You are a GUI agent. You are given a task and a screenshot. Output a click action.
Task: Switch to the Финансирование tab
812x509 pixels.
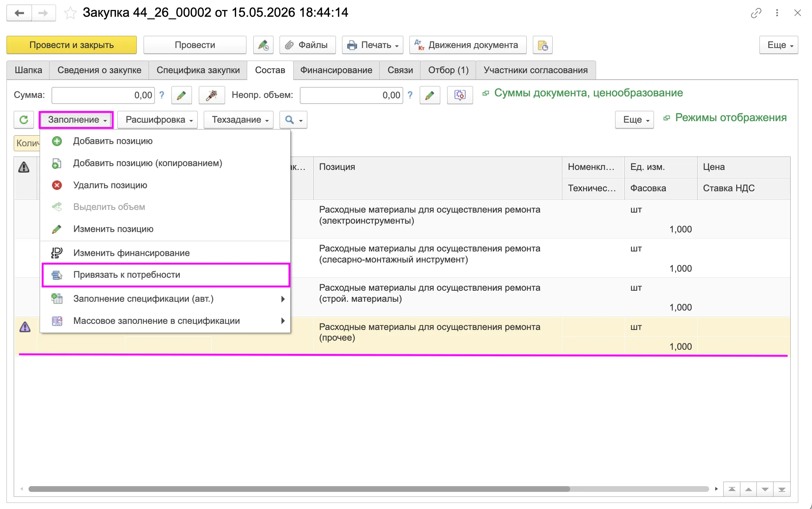[336, 70]
